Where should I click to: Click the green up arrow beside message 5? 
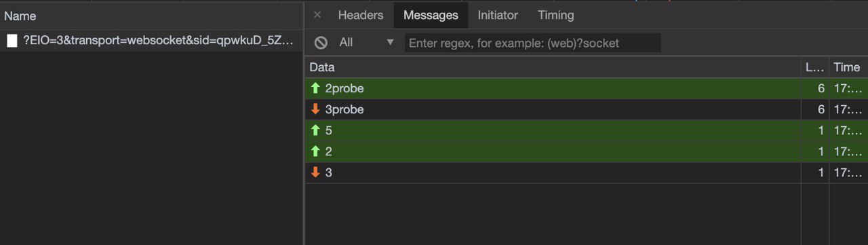(x=315, y=130)
